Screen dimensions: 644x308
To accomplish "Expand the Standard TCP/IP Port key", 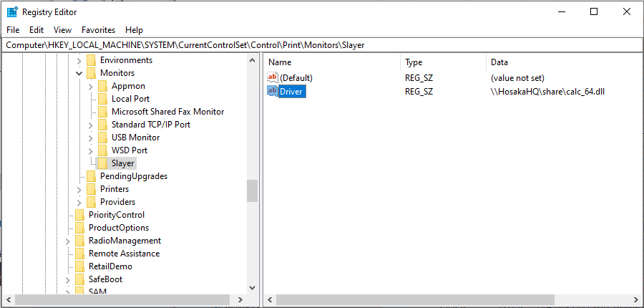I will (x=91, y=125).
